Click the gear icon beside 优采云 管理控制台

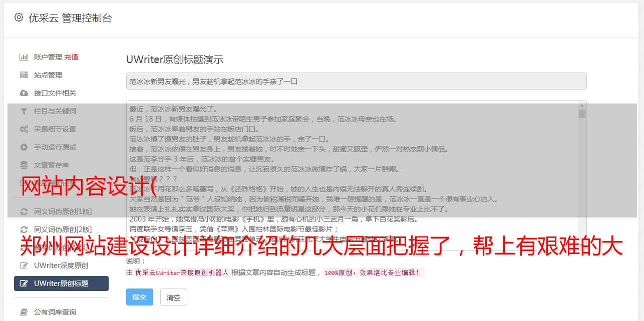click(x=19, y=17)
